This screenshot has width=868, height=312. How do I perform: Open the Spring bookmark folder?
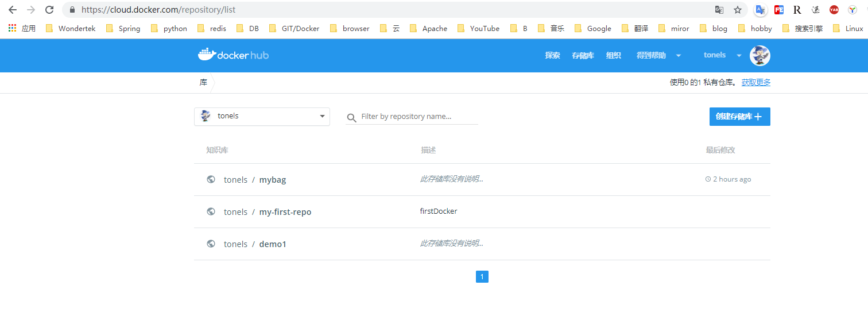[x=123, y=28]
